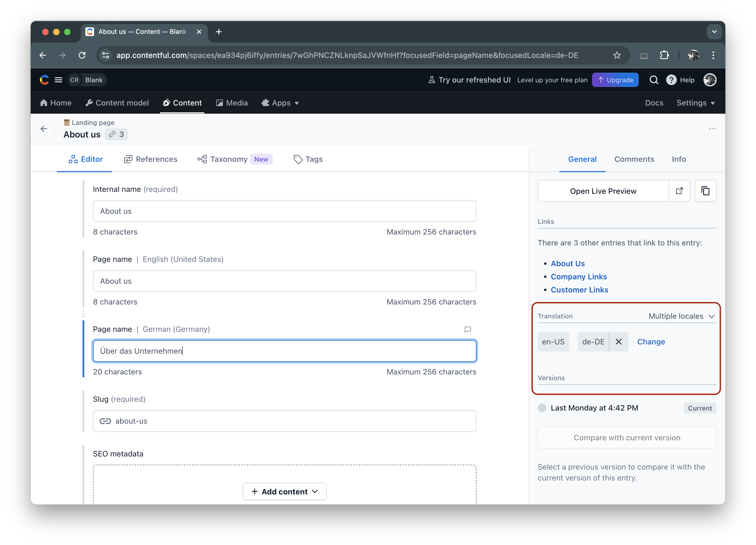756x545 pixels.
Task: Click the Contentful logo icon
Action: 44,80
